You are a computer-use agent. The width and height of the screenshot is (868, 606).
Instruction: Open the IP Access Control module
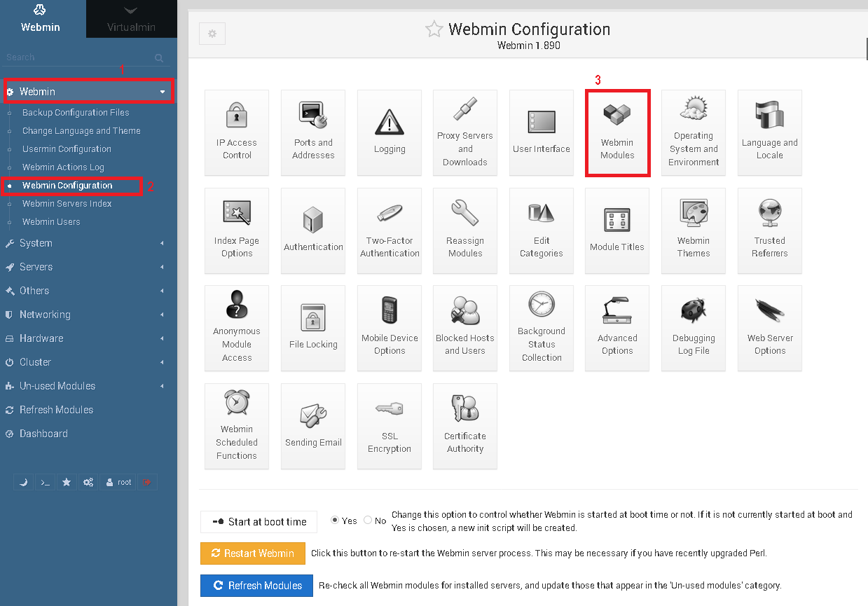[236, 132]
